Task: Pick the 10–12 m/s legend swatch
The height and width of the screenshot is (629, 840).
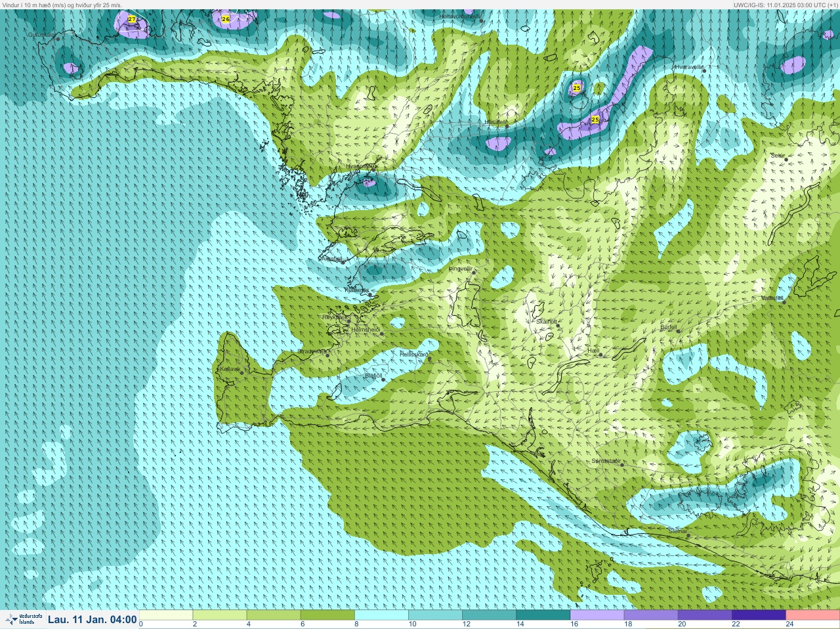Action: pos(435,615)
